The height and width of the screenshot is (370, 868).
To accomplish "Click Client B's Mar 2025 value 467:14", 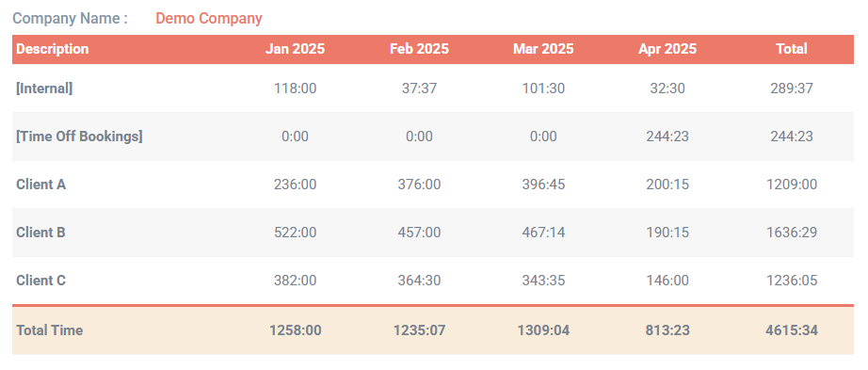I will [543, 233].
